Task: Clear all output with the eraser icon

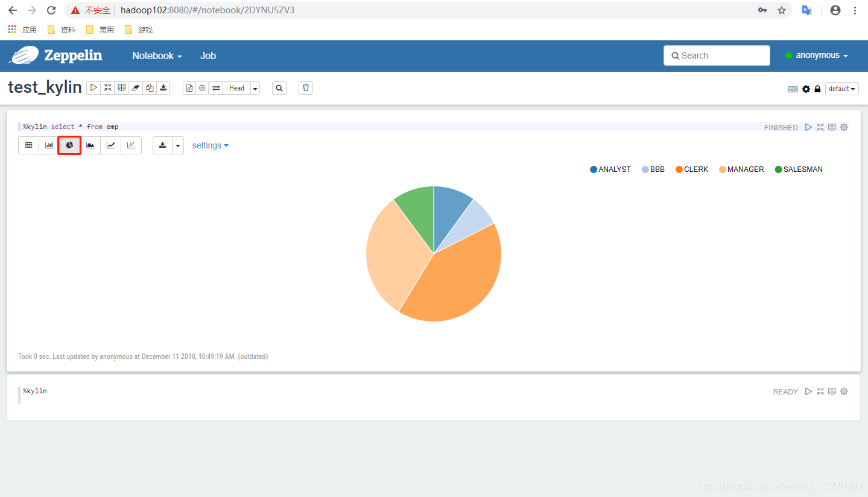Action: click(135, 88)
